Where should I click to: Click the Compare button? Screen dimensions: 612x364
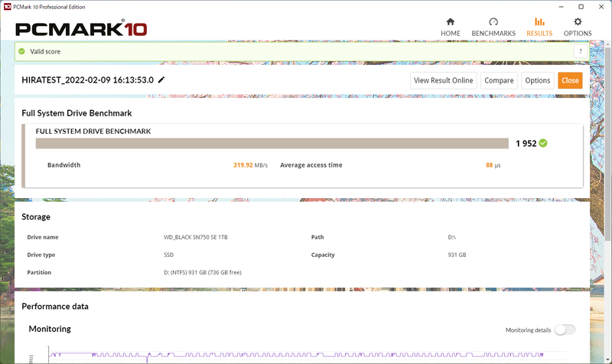499,80
